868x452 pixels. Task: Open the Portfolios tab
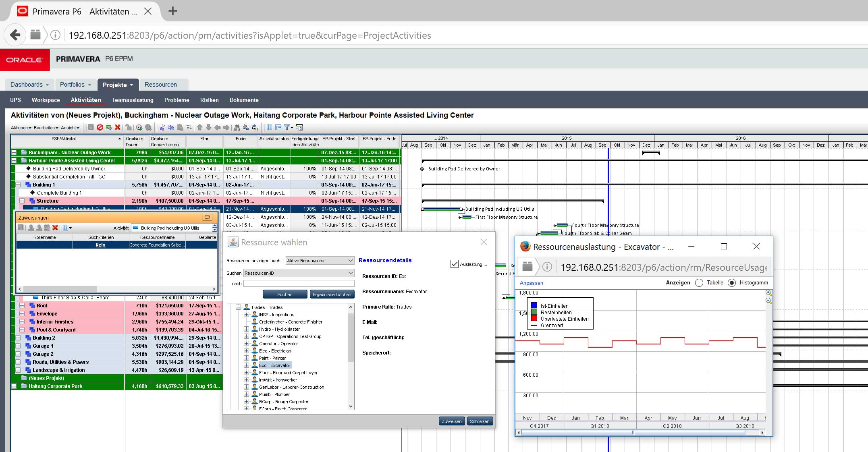click(x=75, y=85)
